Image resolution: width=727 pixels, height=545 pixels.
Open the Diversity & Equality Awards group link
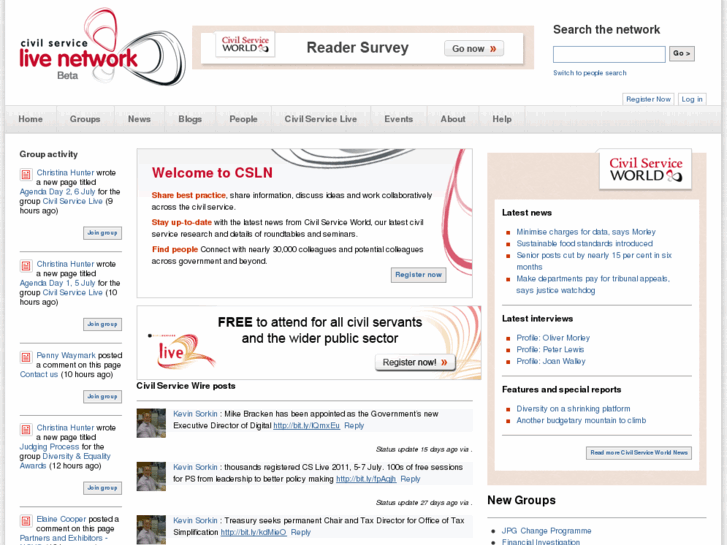(x=65, y=461)
